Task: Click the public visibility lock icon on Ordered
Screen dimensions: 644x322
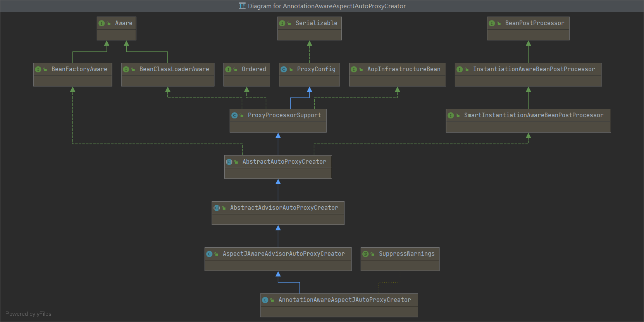Action: coord(236,70)
